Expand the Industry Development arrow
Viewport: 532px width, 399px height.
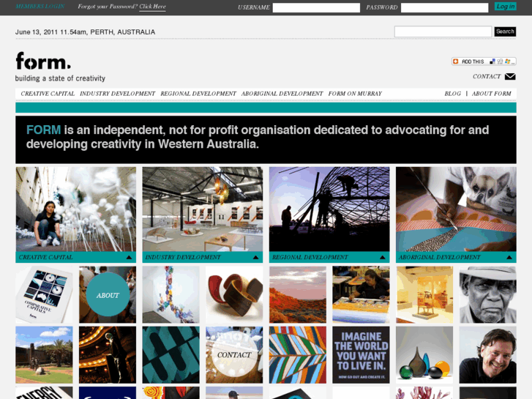pyautogui.click(x=256, y=258)
